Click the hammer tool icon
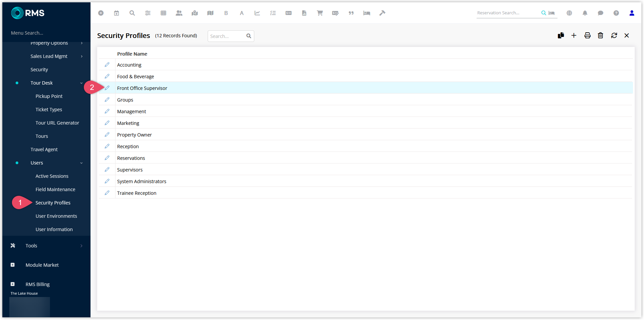Screen dimensions: 644x320 click(x=382, y=13)
